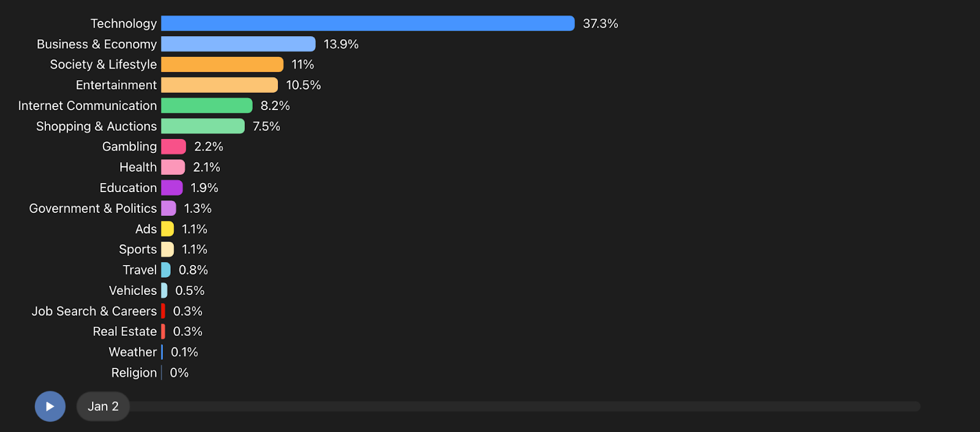The width and height of the screenshot is (980, 432).
Task: Click the Health category bar
Action: click(173, 167)
